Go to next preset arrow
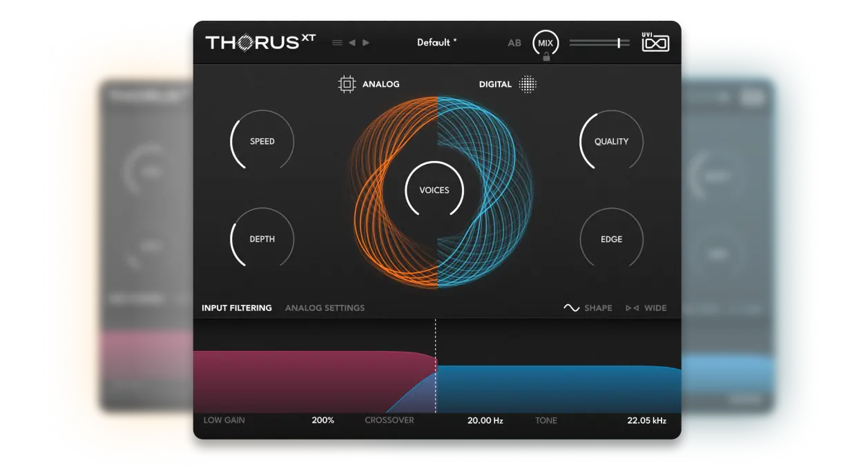The width and height of the screenshot is (868, 470). (366, 43)
